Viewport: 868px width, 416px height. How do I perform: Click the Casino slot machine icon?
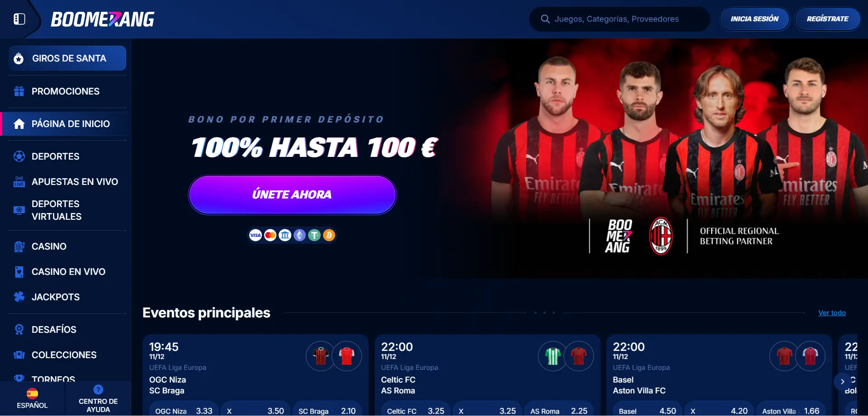(19, 246)
